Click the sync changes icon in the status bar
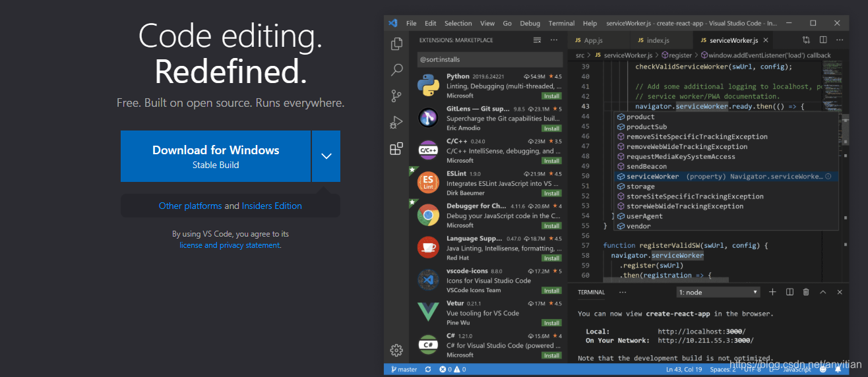 [428, 370]
